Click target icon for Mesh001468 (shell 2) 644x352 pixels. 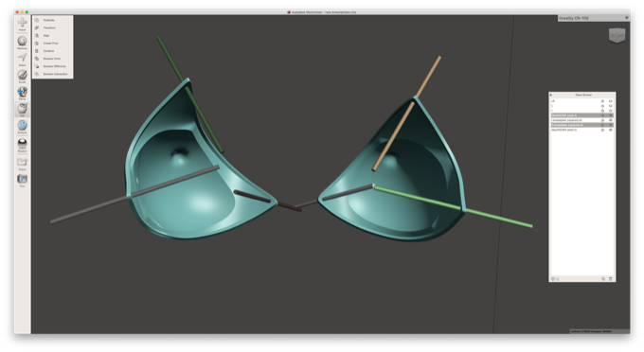(602, 130)
